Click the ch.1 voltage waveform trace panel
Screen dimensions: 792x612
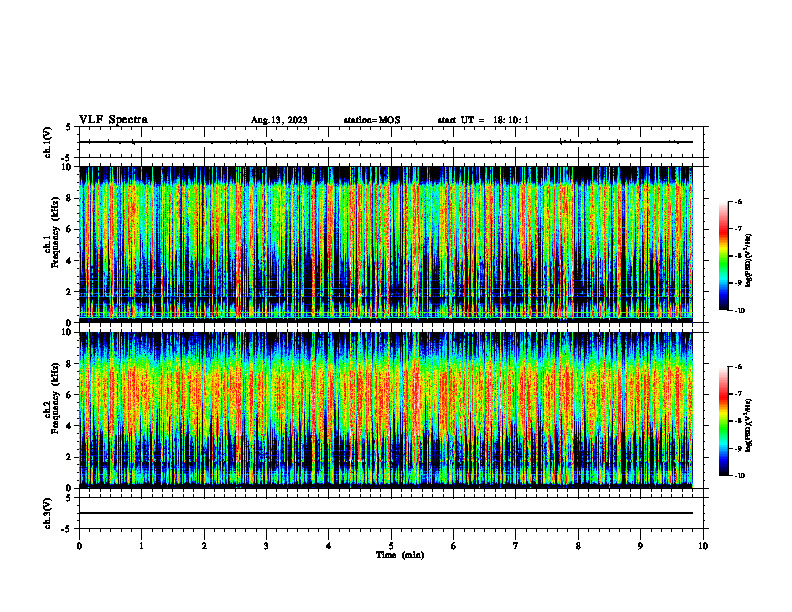[391, 142]
